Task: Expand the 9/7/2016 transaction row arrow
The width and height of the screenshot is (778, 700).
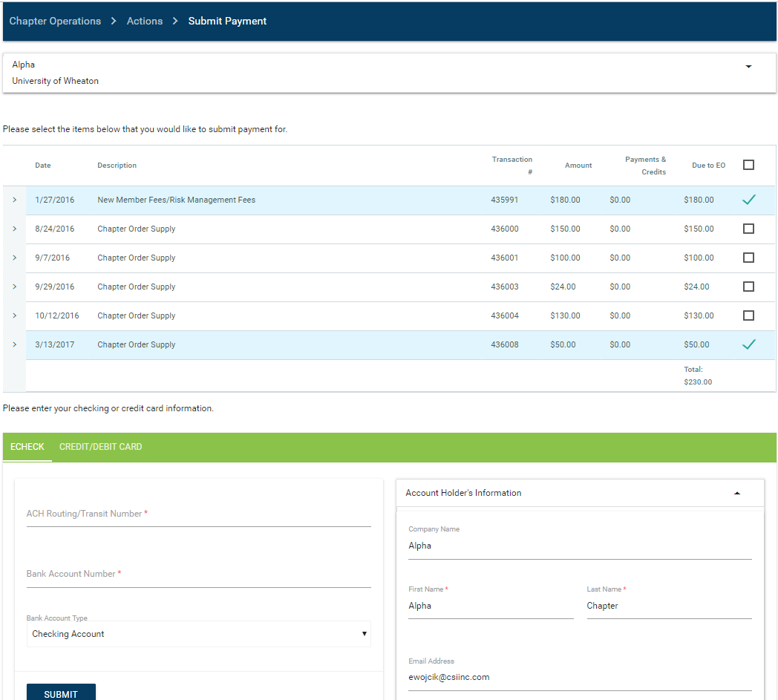Action: pos(14,258)
